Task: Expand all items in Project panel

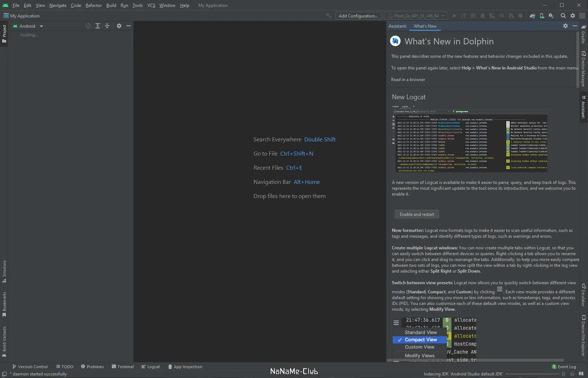Action: 98,26
